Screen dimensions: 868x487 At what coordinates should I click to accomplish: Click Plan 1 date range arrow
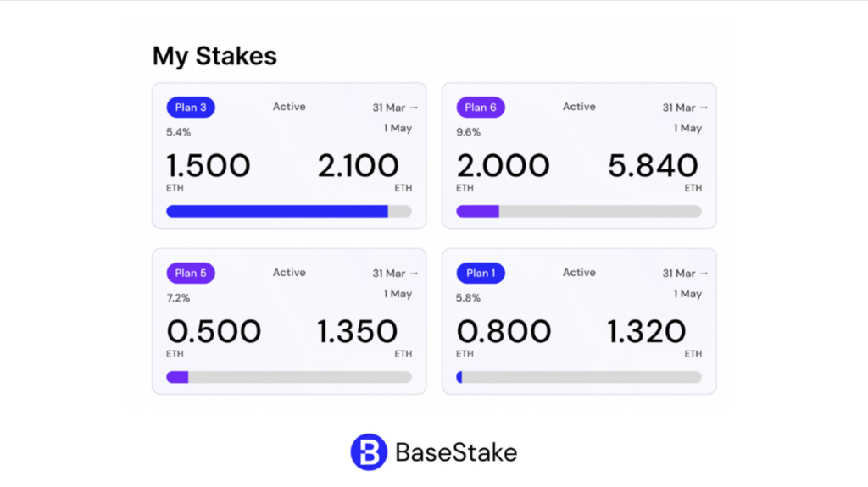coord(704,274)
